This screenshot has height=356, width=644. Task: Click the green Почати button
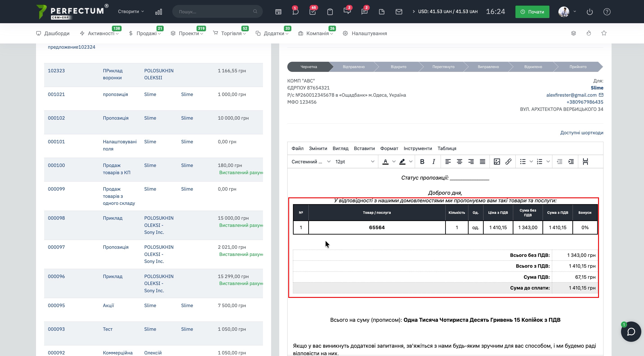[532, 12]
